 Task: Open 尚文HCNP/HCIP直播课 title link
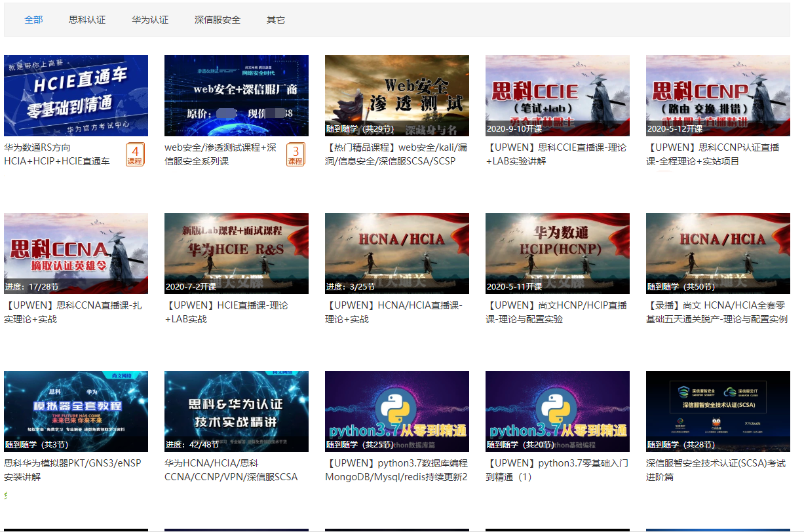556,313
